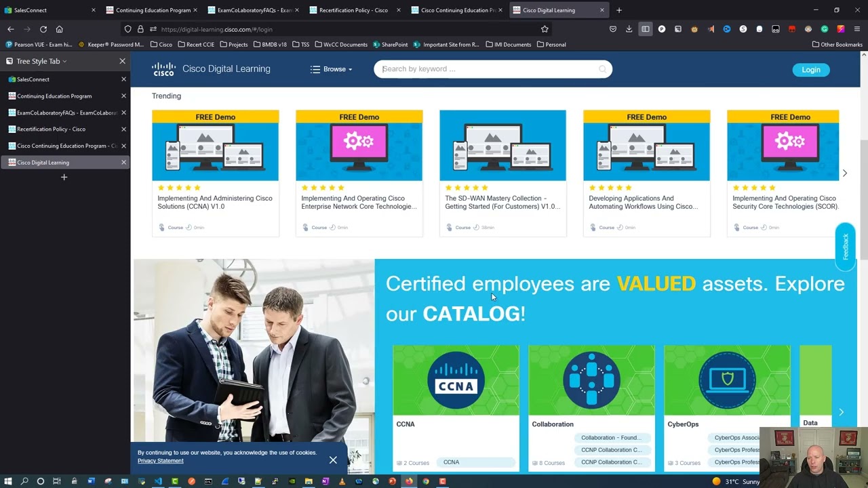Click the search magnifier icon in the search box
Image resolution: width=868 pixels, height=488 pixels.
(x=602, y=69)
